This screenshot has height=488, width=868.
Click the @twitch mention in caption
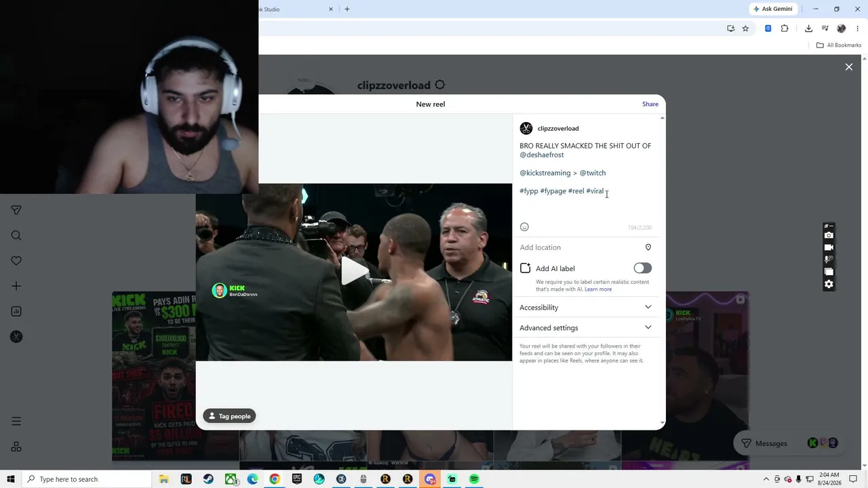click(x=593, y=173)
